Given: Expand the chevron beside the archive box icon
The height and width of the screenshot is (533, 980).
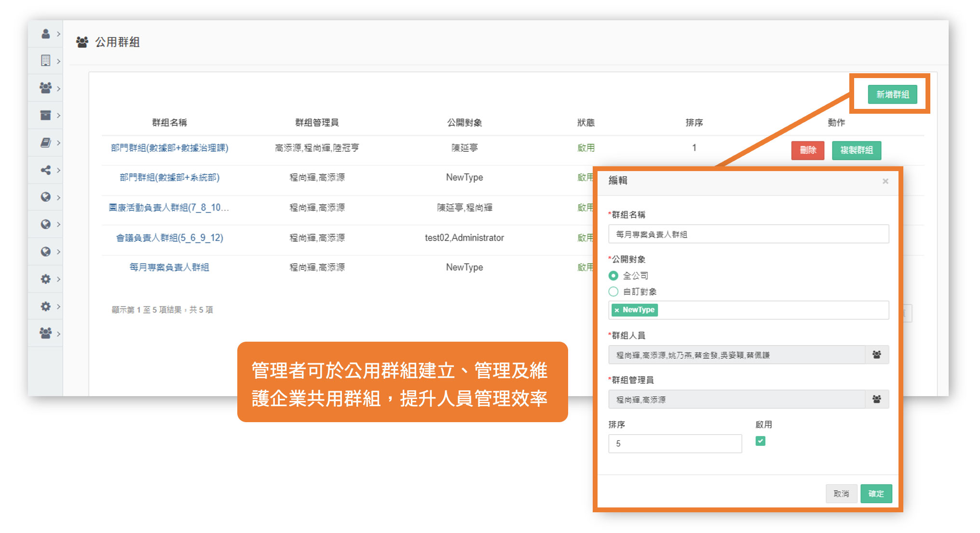Looking at the screenshot, I should [58, 116].
